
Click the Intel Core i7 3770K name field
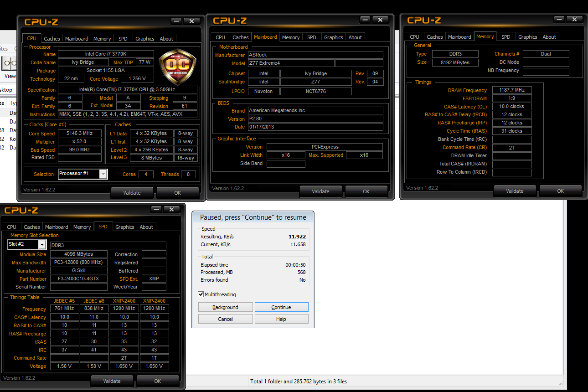(x=106, y=54)
